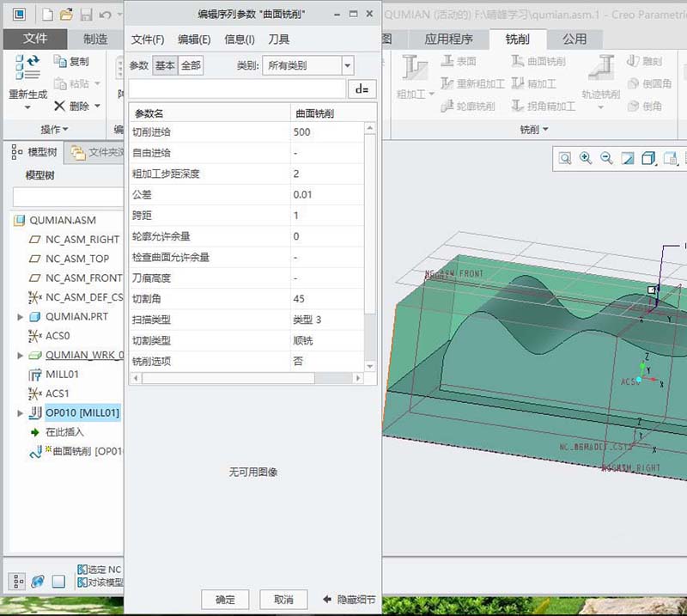The image size is (687, 616).
Task: Select the 切削进给 value 500 cell
Action: (327, 132)
